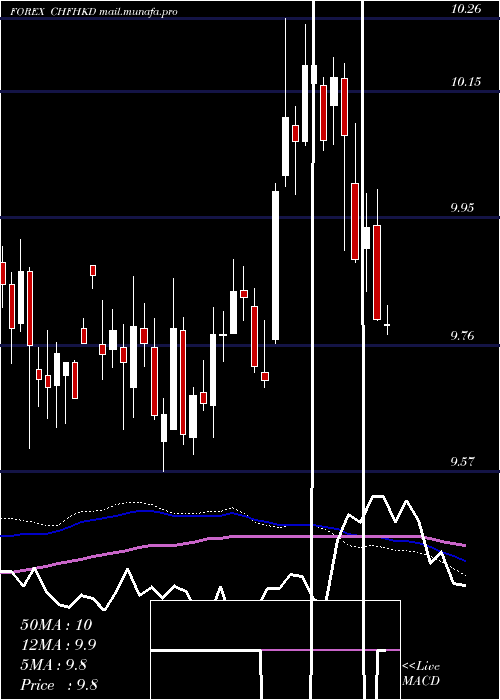
Task: Click the 5MA : 9.8 value
Action: point(54,665)
